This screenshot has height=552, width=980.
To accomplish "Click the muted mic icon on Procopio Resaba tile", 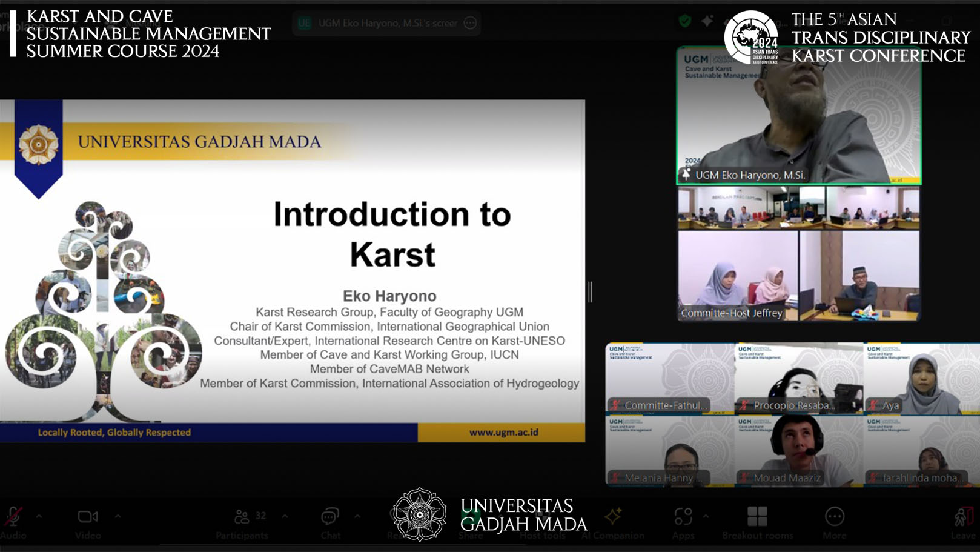I will (x=745, y=405).
